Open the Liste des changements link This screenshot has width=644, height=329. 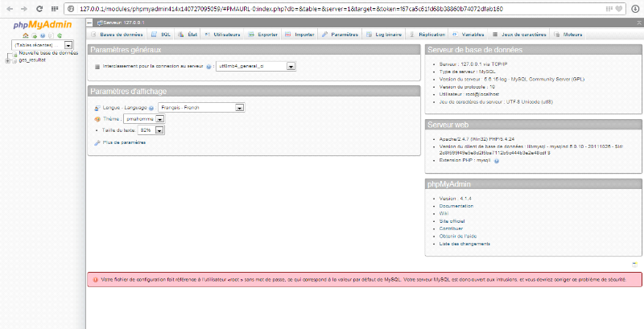tap(464, 244)
